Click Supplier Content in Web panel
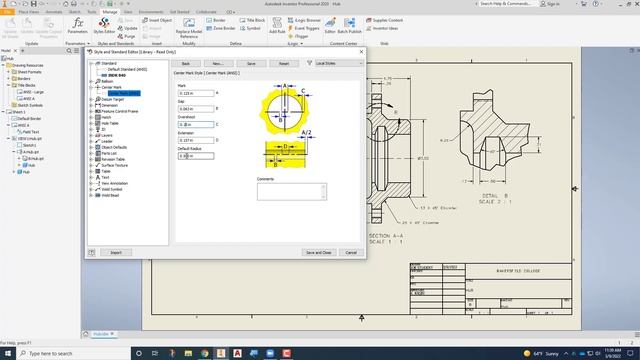This screenshot has width=640, height=360. [x=384, y=20]
